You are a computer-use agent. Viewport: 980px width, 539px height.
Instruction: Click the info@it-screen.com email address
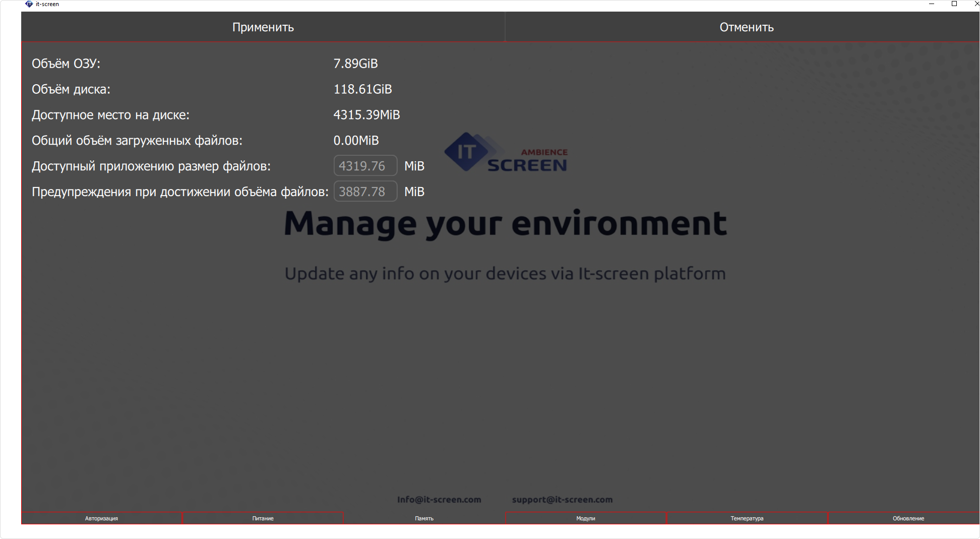pyautogui.click(x=439, y=500)
